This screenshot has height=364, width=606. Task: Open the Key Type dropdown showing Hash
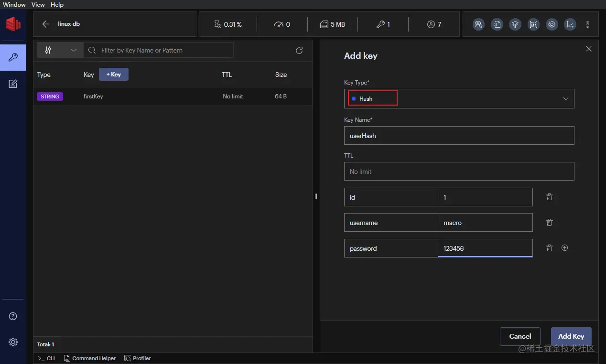(459, 98)
